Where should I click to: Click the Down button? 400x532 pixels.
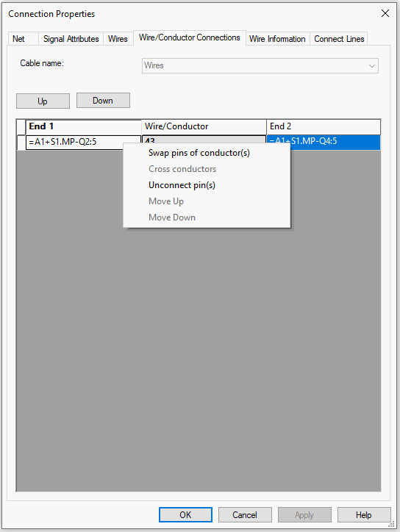tap(103, 101)
